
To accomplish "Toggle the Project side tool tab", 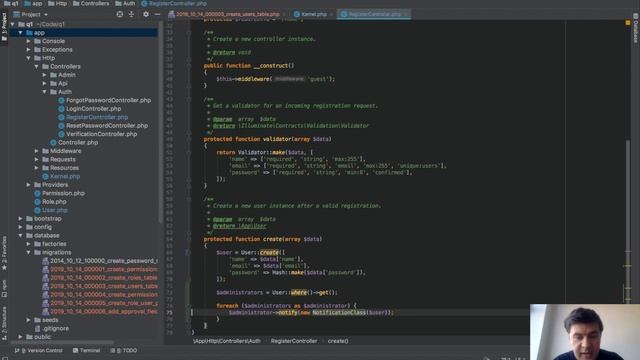I will [4, 26].
